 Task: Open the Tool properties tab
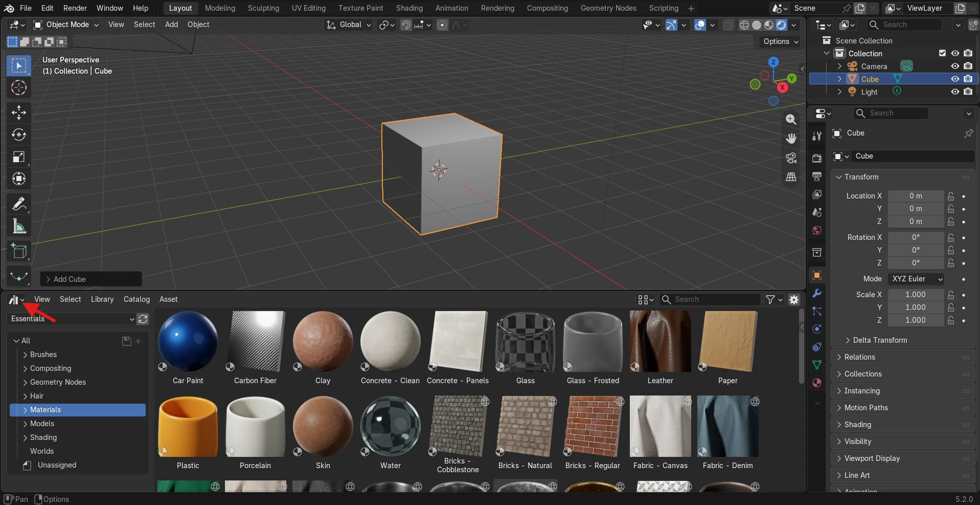[817, 136]
